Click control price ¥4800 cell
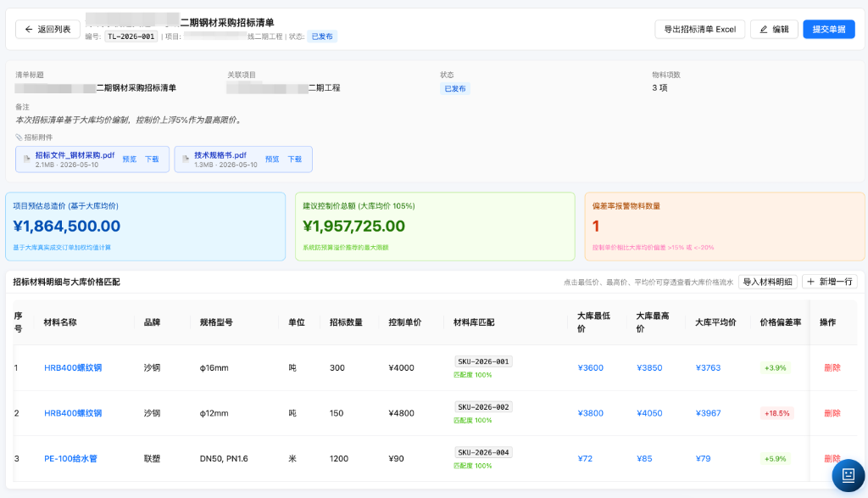868x498 pixels. pyautogui.click(x=401, y=413)
